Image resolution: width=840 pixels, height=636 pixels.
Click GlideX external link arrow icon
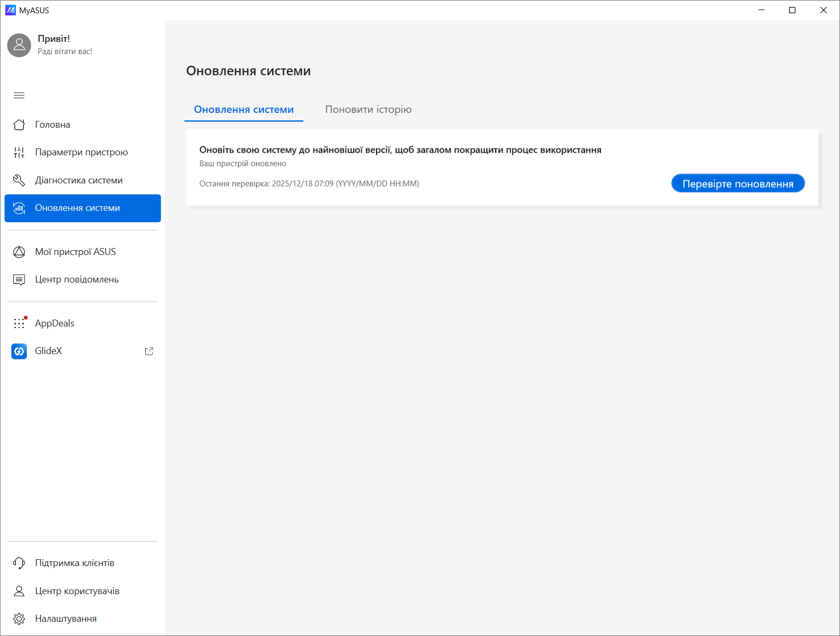(149, 351)
